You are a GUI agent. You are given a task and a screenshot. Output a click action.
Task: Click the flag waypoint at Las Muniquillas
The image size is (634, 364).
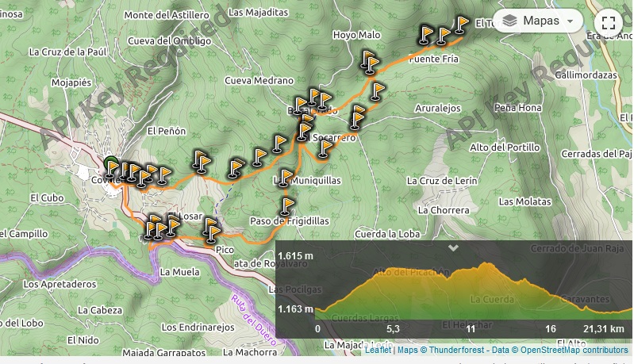(285, 178)
